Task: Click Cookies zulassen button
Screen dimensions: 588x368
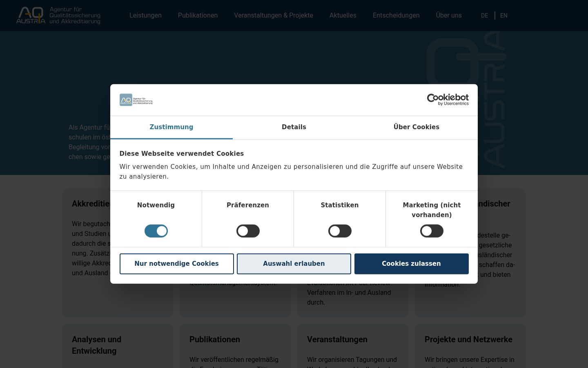Action: pyautogui.click(x=412, y=264)
